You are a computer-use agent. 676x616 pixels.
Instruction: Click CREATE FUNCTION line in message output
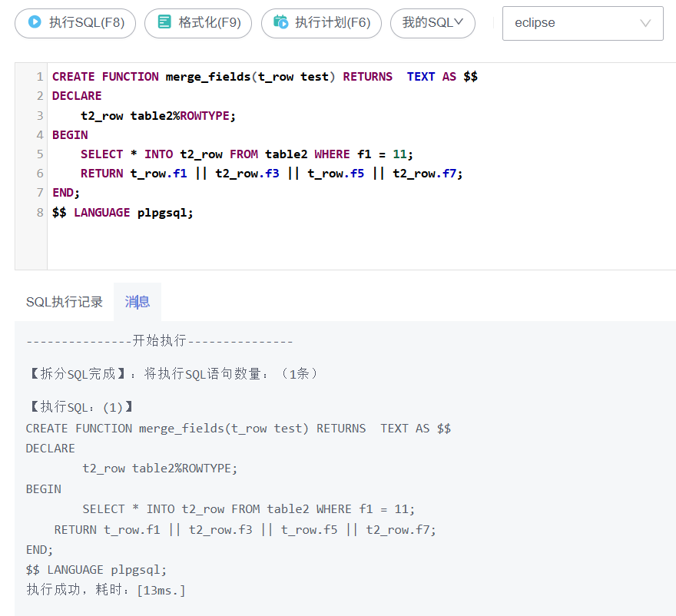tap(238, 429)
